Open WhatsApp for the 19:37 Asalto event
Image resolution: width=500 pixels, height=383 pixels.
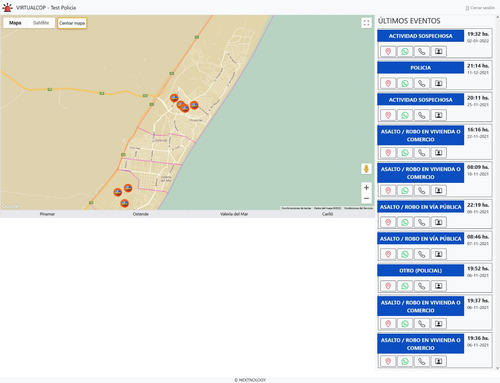pyautogui.click(x=405, y=324)
